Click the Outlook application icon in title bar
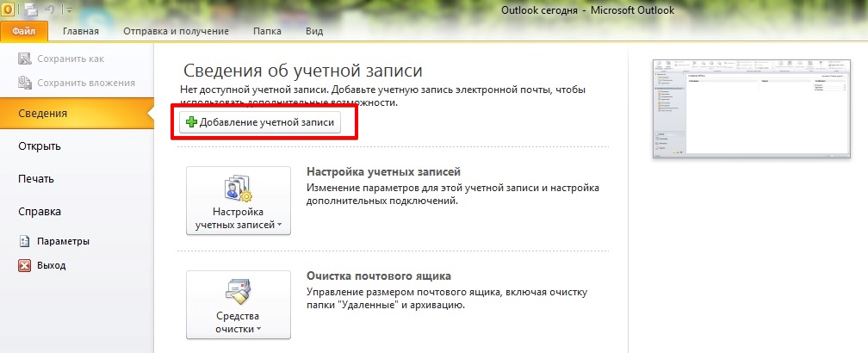The image size is (868, 353). point(9,9)
